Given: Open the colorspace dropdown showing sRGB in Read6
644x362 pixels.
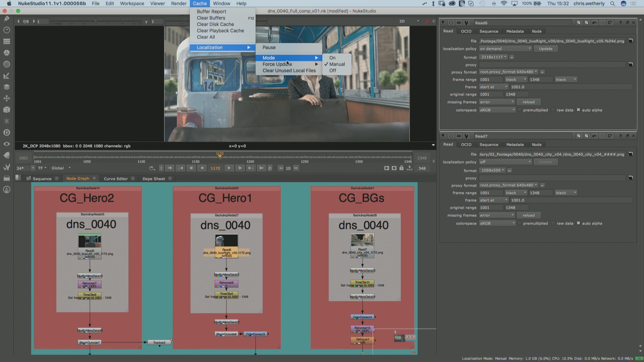Looking at the screenshot, I should coord(497,110).
